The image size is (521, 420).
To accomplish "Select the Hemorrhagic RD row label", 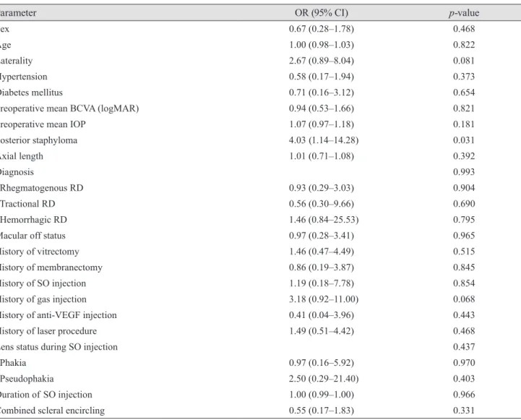I will [x=33, y=220].
